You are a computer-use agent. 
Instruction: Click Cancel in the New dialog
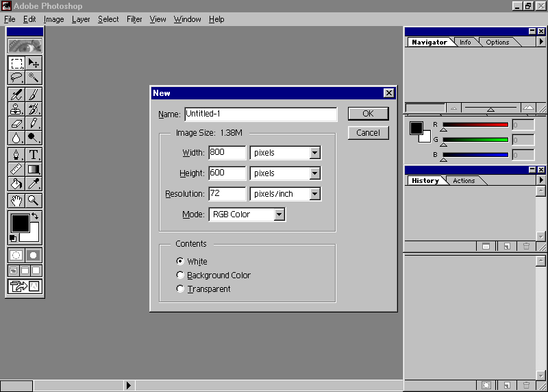(x=368, y=133)
